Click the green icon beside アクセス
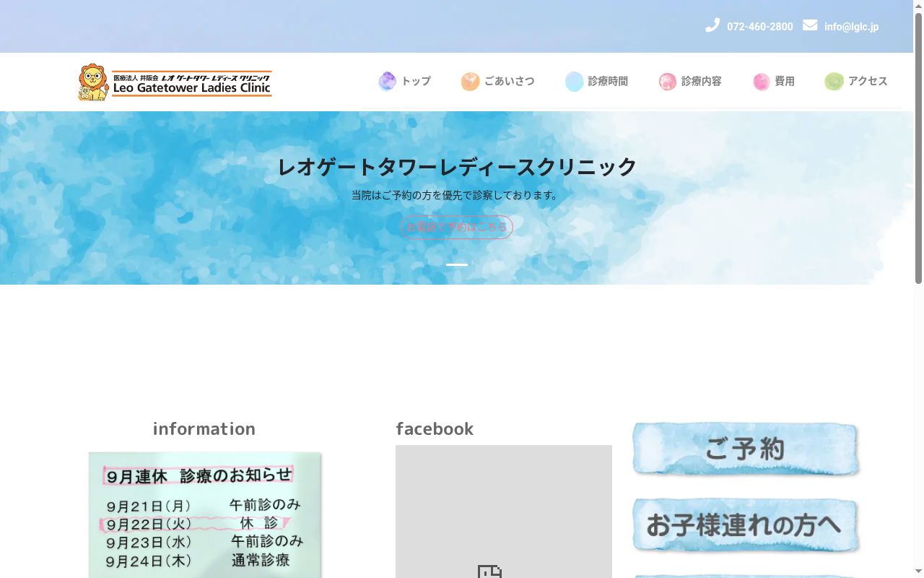 point(834,82)
